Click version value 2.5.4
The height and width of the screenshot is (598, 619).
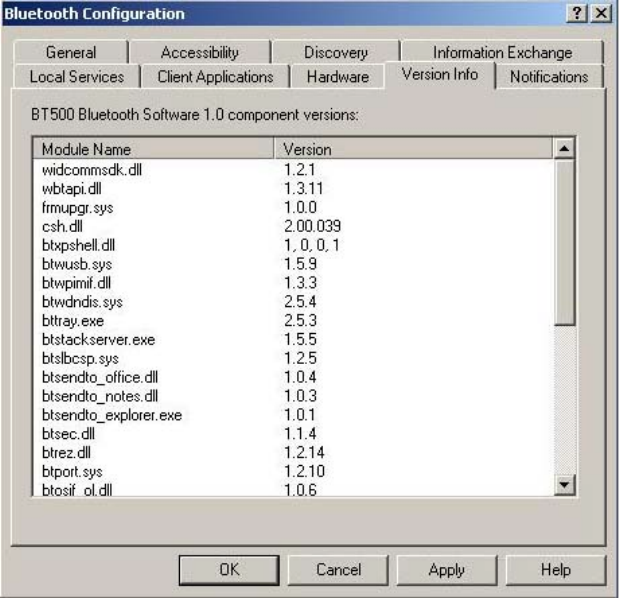coord(300,302)
